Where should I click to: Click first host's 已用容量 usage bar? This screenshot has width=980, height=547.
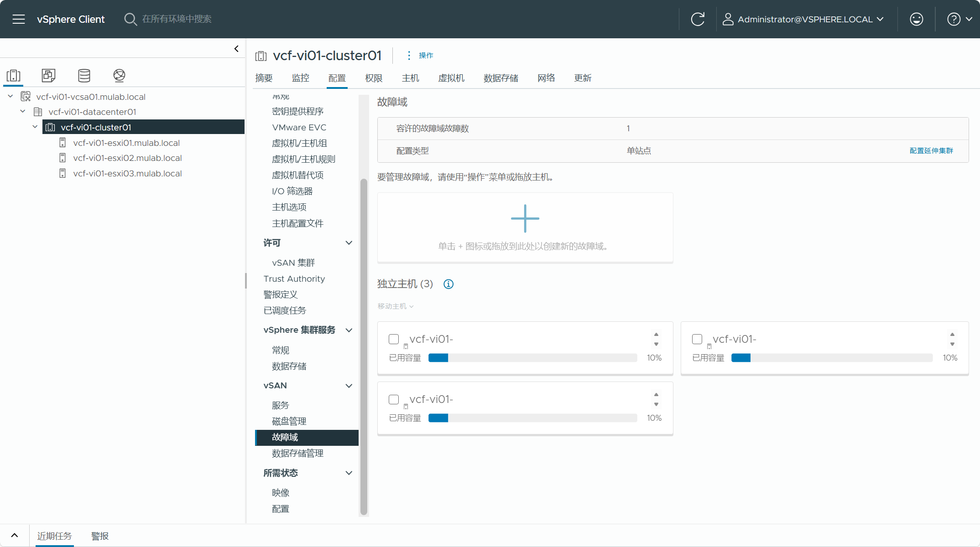(532, 358)
